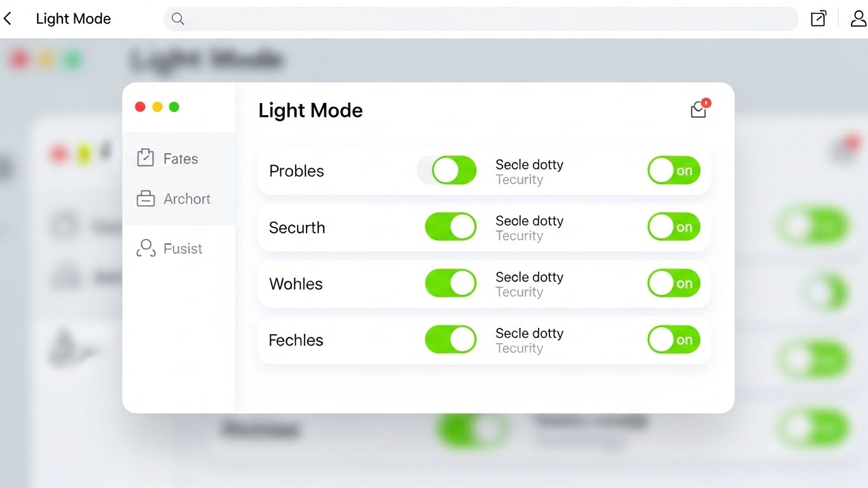
Task: Click inside the search field
Action: click(445, 19)
